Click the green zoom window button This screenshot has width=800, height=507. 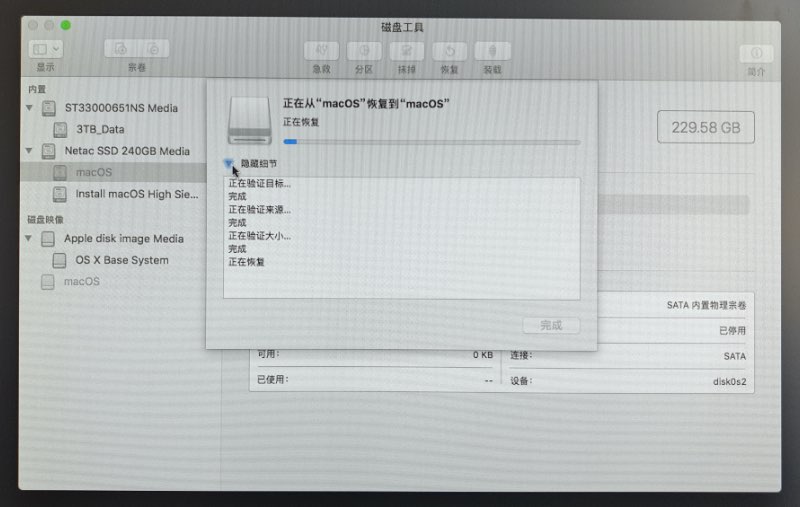(x=65, y=24)
